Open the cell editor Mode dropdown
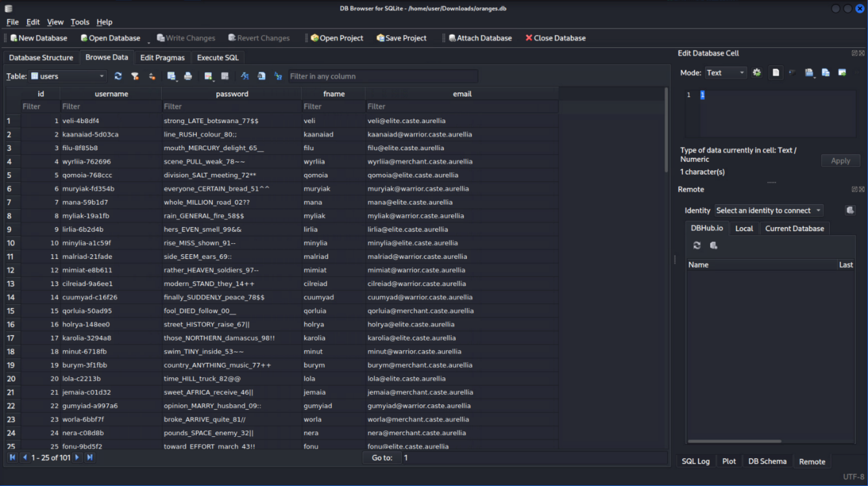Viewport: 868px width, 486px height. pyautogui.click(x=725, y=72)
